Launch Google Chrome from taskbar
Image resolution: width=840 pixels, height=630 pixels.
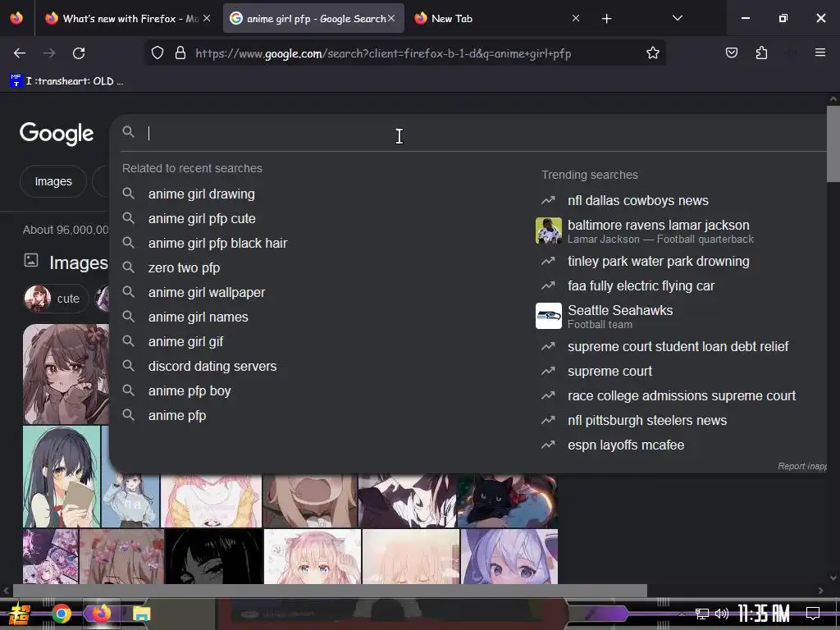pyautogui.click(x=62, y=614)
